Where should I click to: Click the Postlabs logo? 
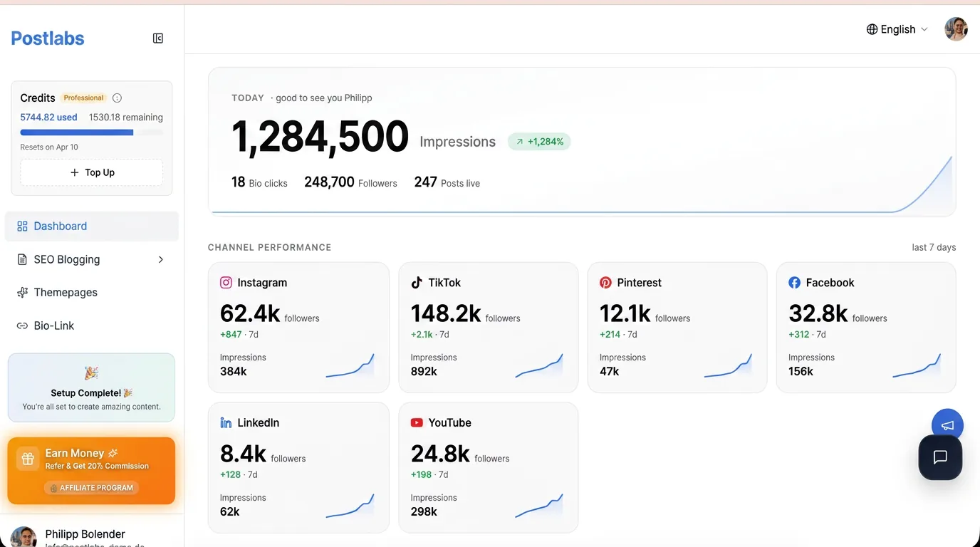[48, 38]
